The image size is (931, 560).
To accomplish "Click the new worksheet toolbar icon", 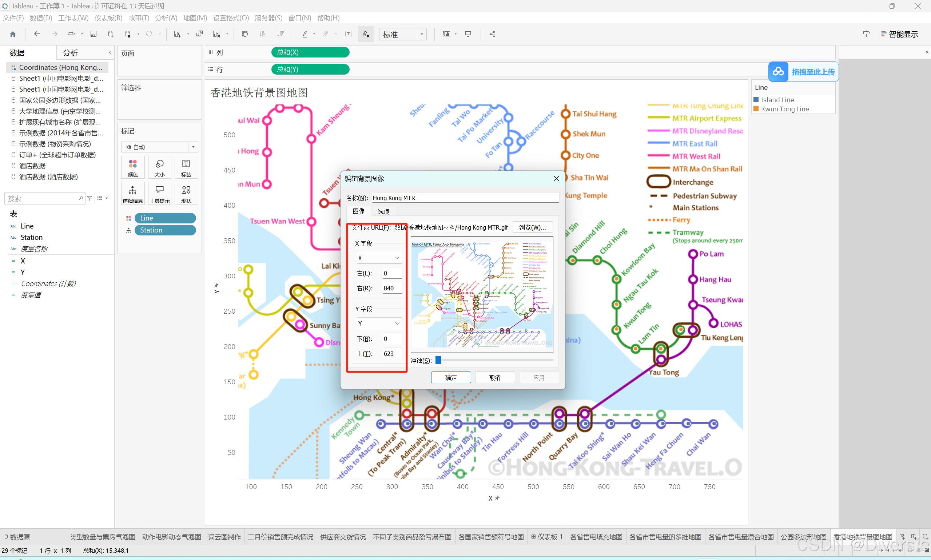I will click(x=177, y=34).
